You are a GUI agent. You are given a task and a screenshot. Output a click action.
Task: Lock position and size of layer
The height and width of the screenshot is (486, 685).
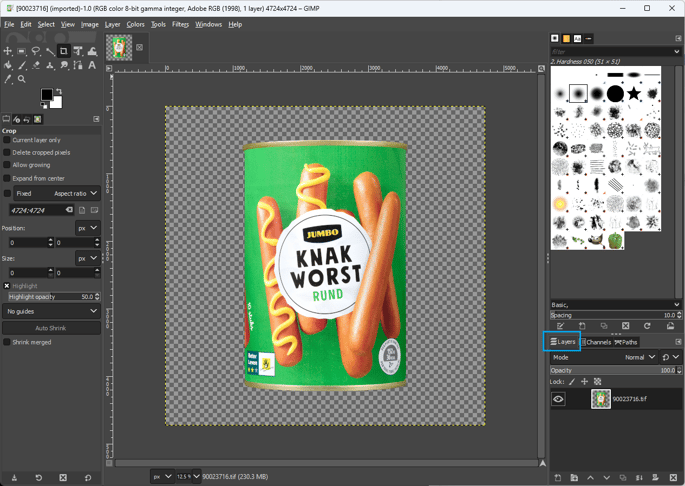pos(584,382)
